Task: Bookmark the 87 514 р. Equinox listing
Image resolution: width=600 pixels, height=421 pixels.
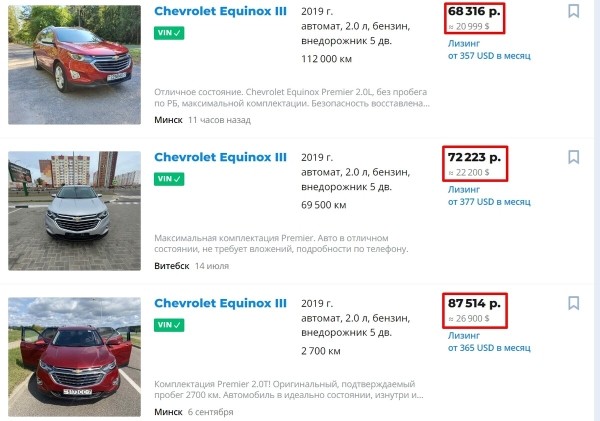Action: (x=573, y=303)
